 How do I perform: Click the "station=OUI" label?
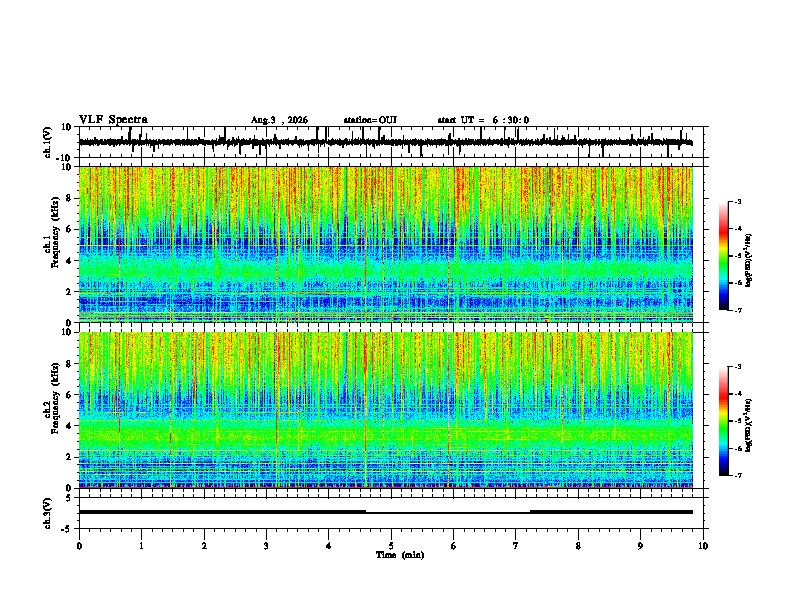coord(370,120)
